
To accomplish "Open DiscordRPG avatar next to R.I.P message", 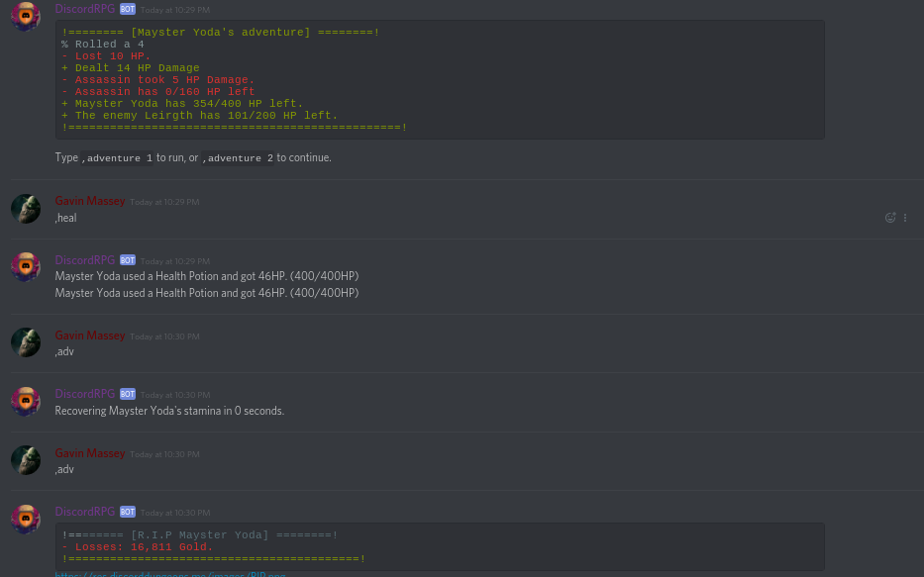I will tap(26, 519).
